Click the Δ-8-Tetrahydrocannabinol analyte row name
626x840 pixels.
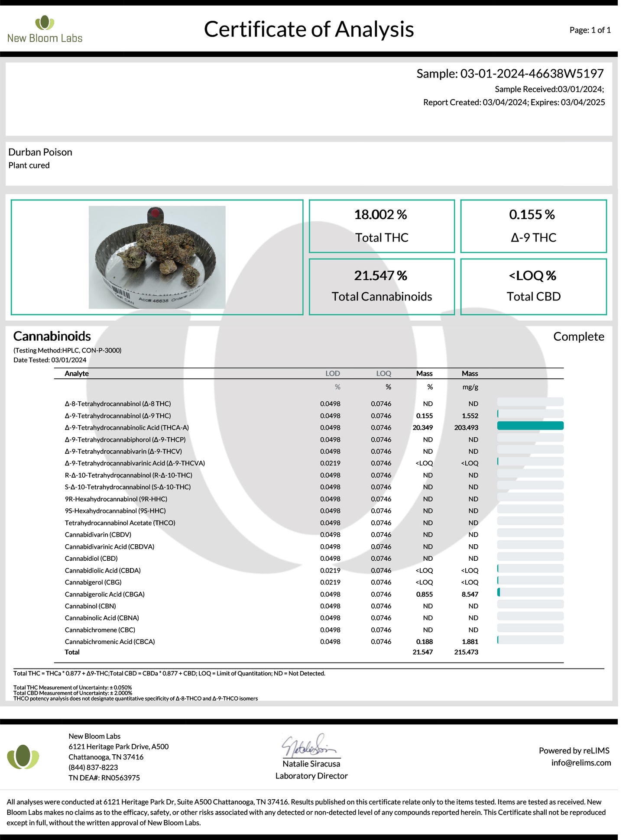[118, 404]
